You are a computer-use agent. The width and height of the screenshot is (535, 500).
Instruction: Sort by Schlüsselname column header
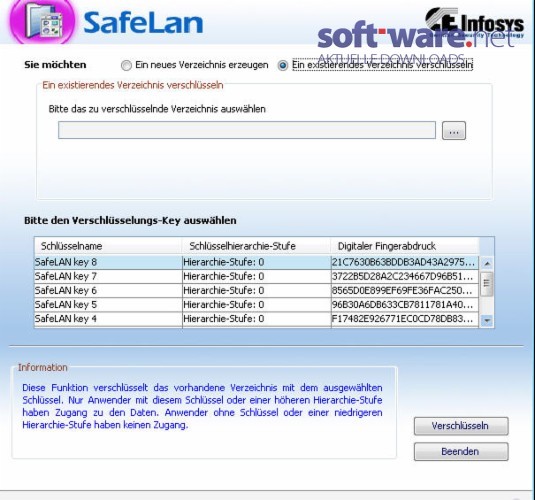coord(108,246)
